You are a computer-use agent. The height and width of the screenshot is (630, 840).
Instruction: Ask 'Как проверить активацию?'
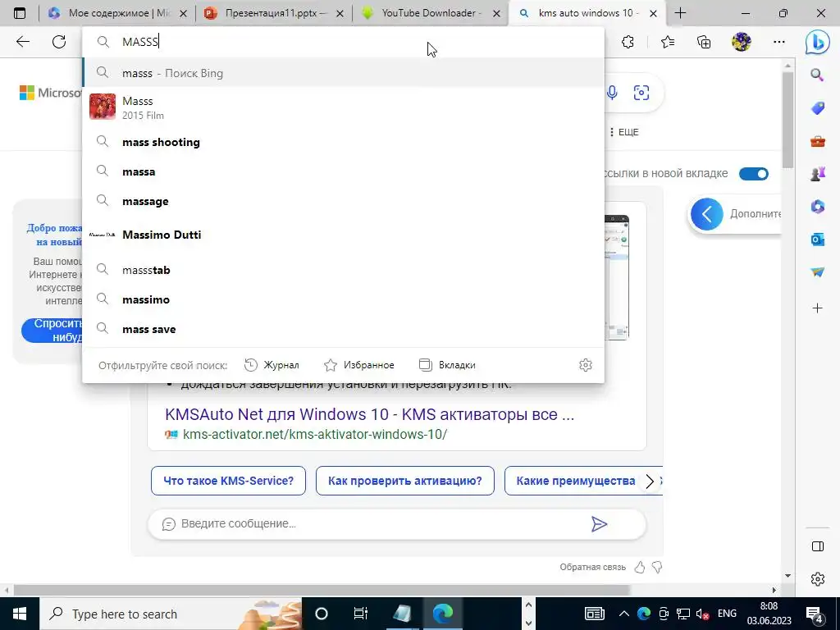click(405, 481)
